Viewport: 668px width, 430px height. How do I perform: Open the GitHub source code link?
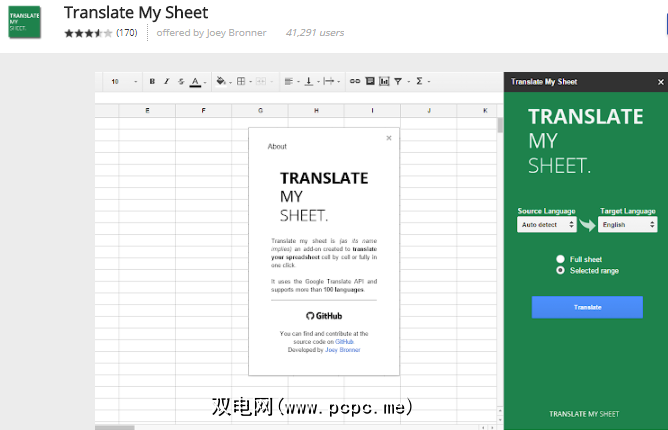click(344, 341)
